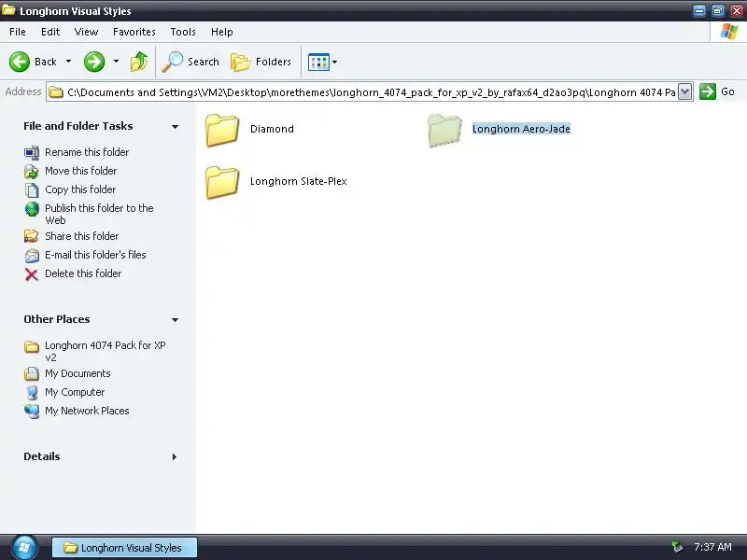Click the Folders label in toolbar
The image size is (747, 560).
pyautogui.click(x=274, y=62)
